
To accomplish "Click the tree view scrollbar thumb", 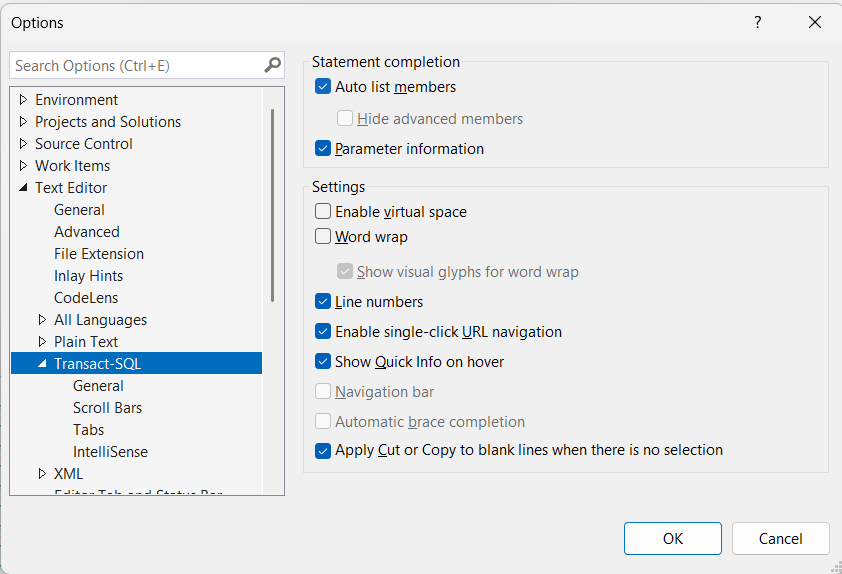I will click(x=273, y=205).
